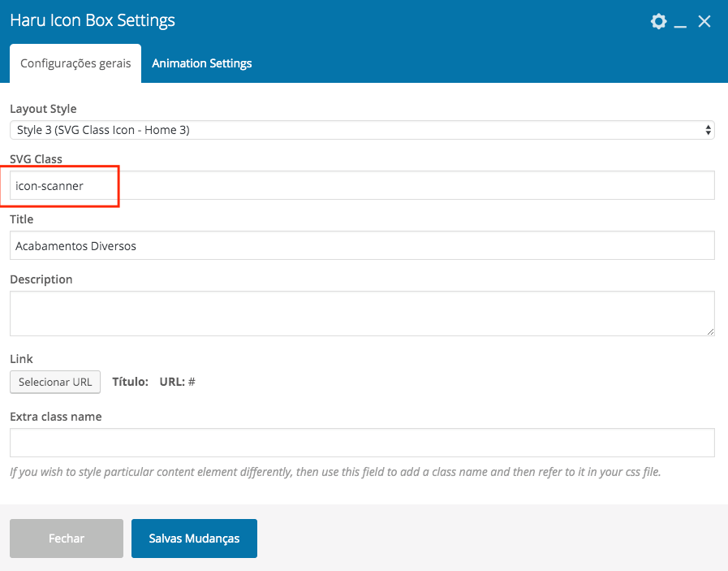Click the 'SVG Class' label

click(36, 159)
